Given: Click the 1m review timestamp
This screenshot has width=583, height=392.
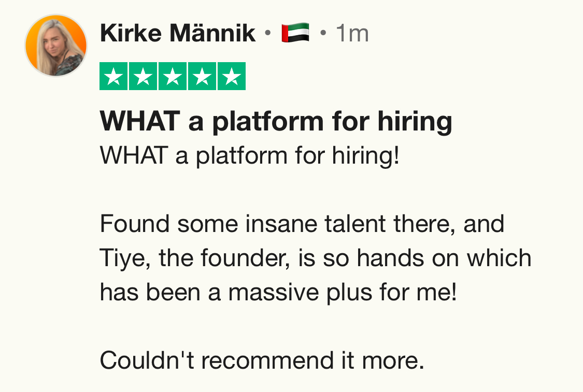Looking at the screenshot, I should (x=352, y=34).
